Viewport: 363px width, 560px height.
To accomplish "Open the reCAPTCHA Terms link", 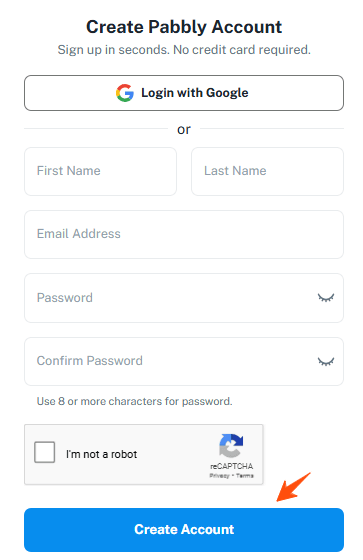I will [245, 476].
